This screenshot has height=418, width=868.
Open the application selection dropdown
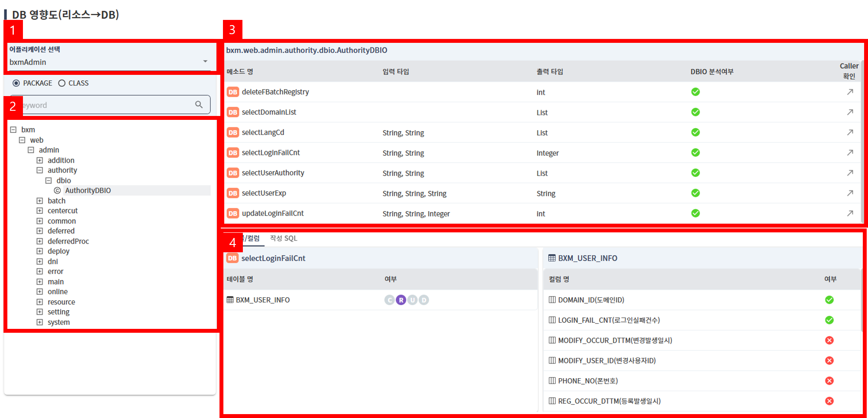tap(205, 62)
